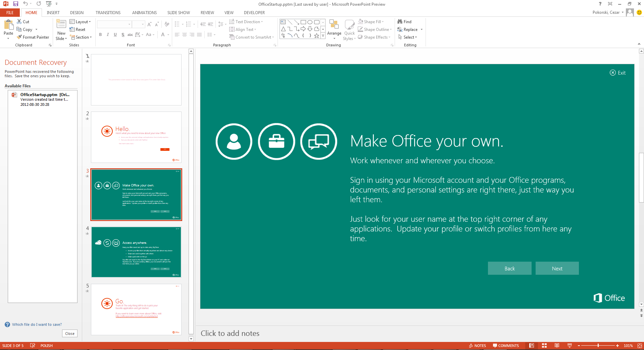Click Exit on the slide
The height and width of the screenshot is (350, 644).
[x=617, y=73]
